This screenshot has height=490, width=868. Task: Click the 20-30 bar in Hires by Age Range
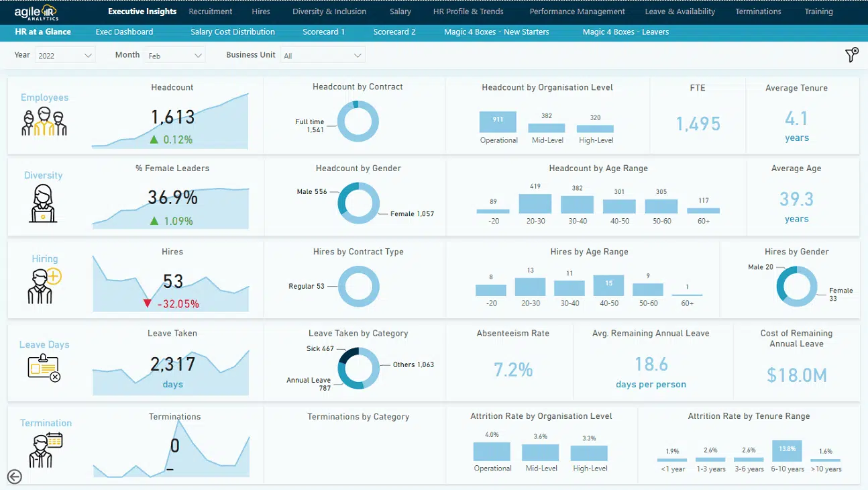click(x=530, y=286)
